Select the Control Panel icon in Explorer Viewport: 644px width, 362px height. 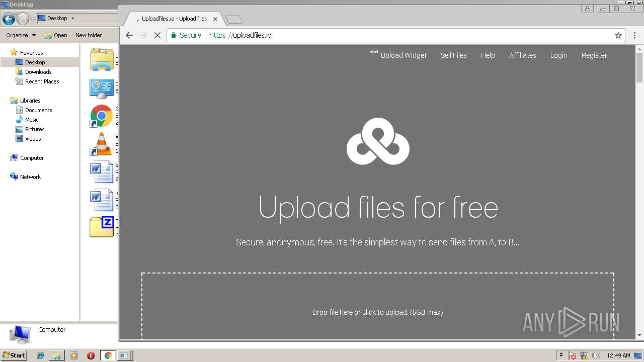click(x=101, y=88)
